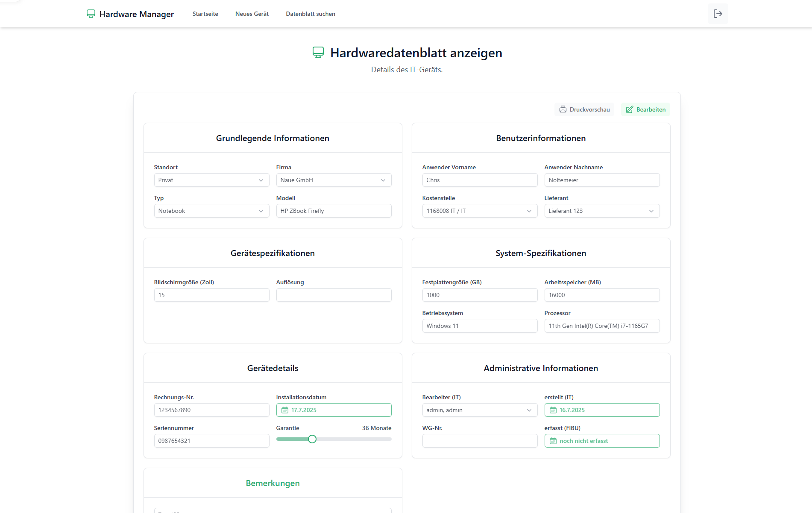Viewport: 812px width, 513px height.
Task: Click the Benutzerinformationen heading
Action: pyautogui.click(x=541, y=138)
